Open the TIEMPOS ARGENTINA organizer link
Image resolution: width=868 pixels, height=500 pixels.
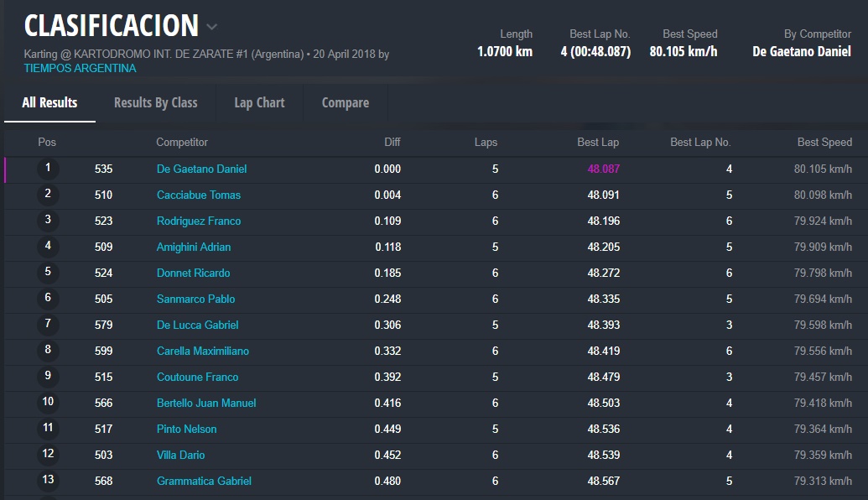[x=80, y=68]
